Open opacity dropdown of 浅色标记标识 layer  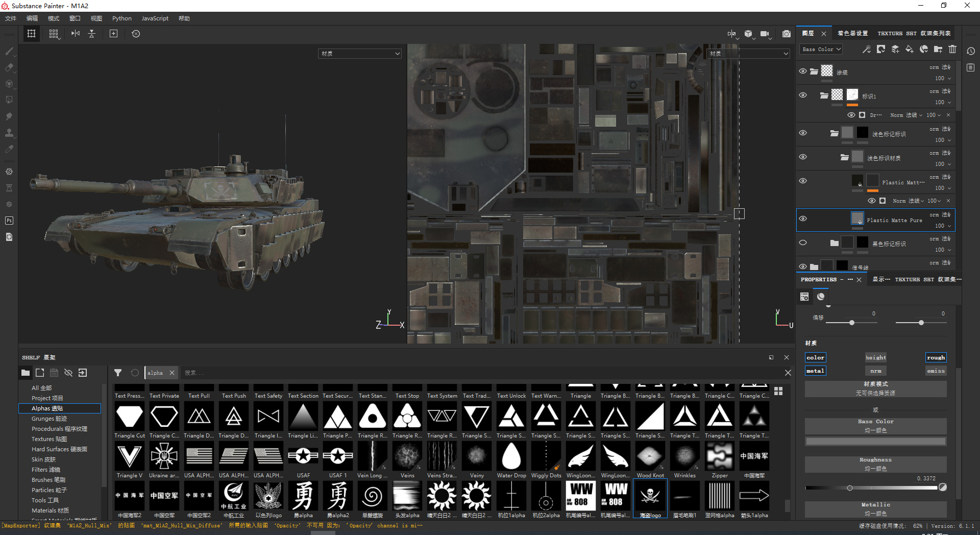point(943,140)
